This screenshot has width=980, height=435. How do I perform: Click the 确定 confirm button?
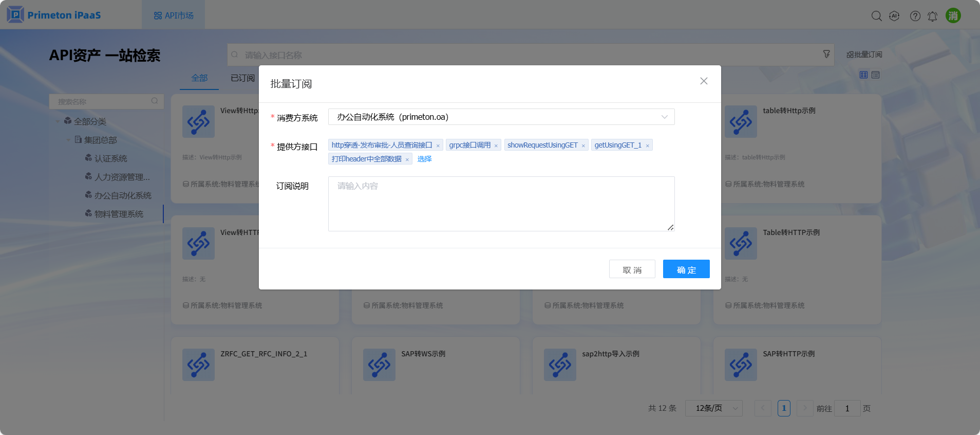[x=686, y=269]
